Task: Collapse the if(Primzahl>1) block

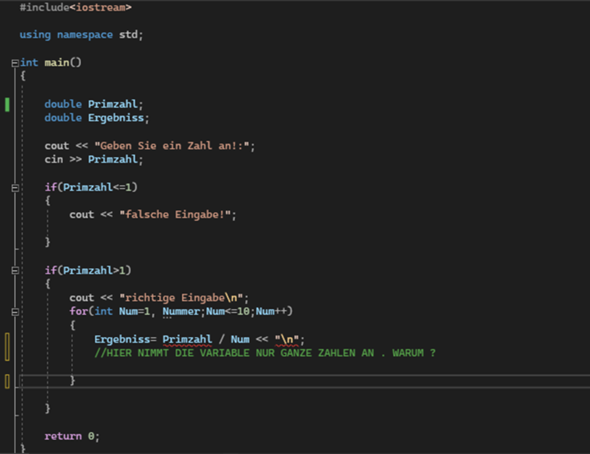Action: pyautogui.click(x=15, y=270)
